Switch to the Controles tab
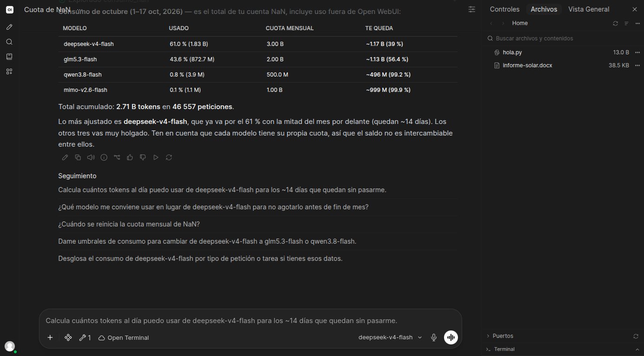This screenshot has height=356, width=644. tap(505, 9)
